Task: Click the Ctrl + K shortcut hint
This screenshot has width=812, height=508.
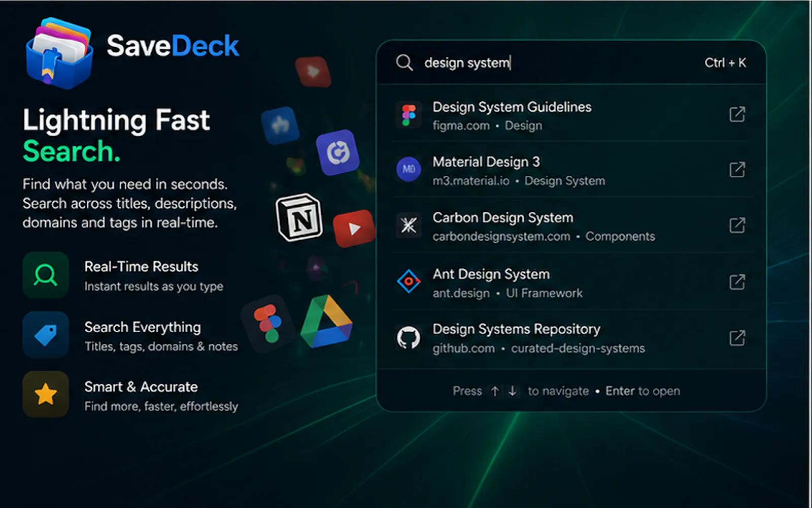Action: click(x=725, y=62)
